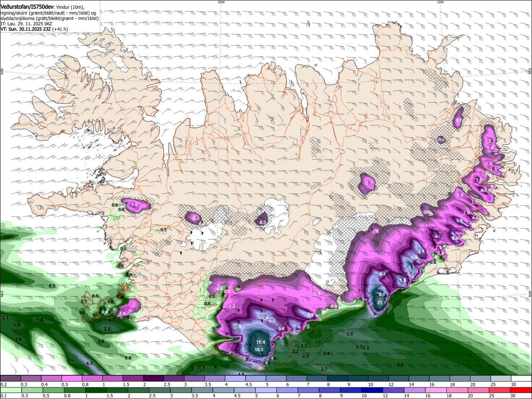Select the dusky mauve 0.2 snow swatch

(10, 378)
